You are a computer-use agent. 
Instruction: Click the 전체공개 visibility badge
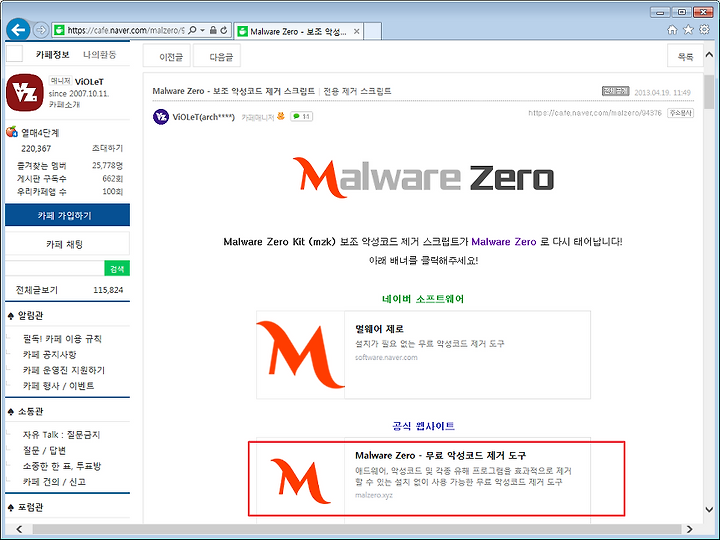[x=615, y=91]
